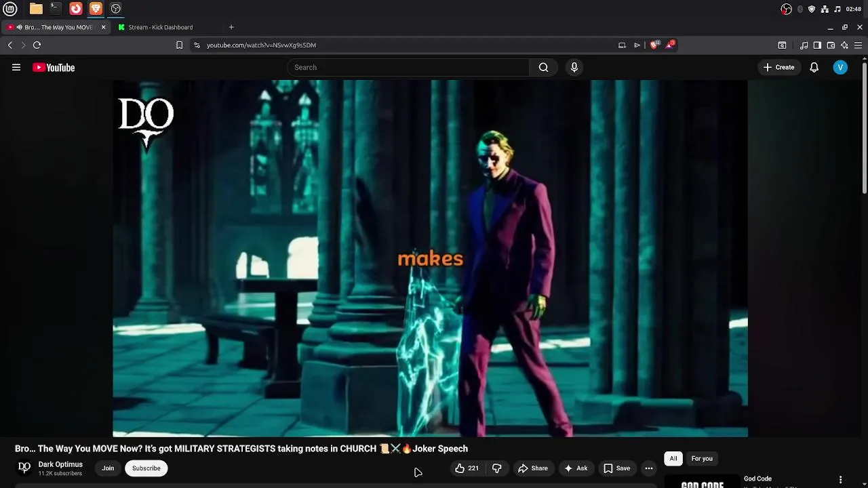Open YouTube notifications bell

coord(814,67)
